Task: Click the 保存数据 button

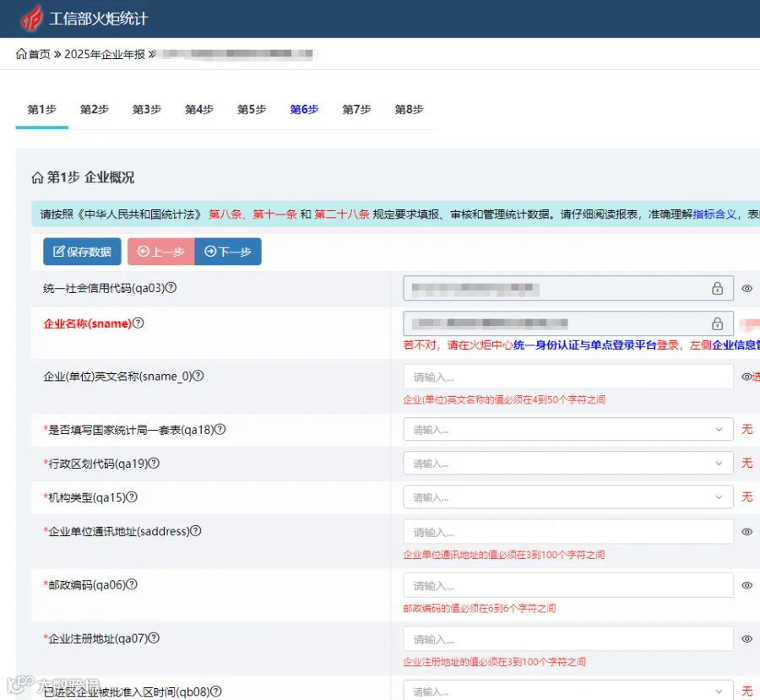Action: 82,252
